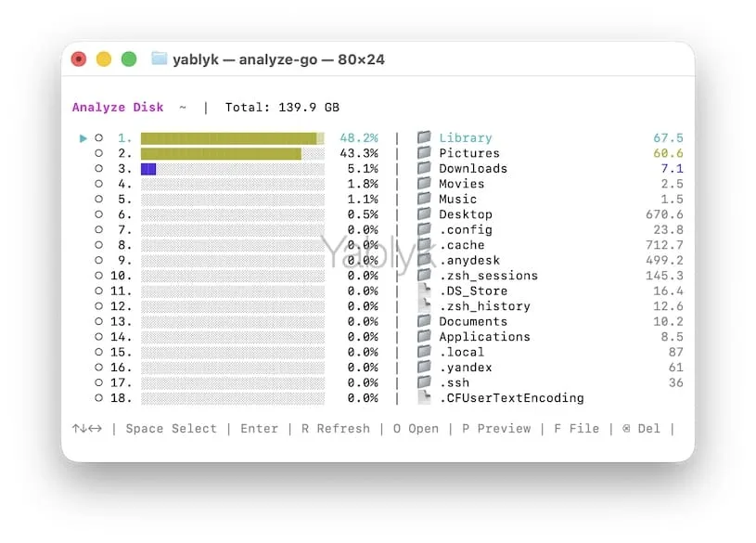Click the Documents folder name
Viewport: 756px width, 543px height.
(x=473, y=321)
